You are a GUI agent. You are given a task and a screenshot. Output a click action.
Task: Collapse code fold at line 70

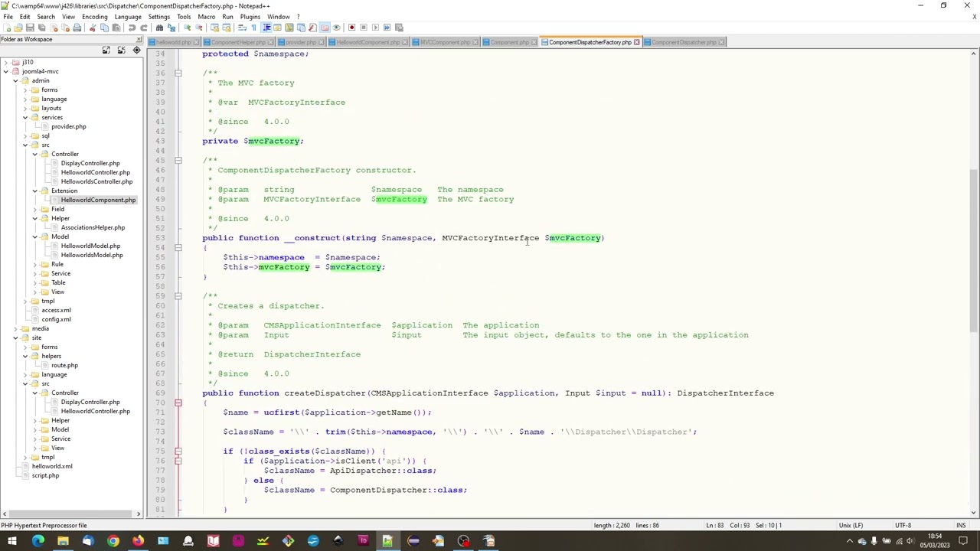(x=178, y=403)
